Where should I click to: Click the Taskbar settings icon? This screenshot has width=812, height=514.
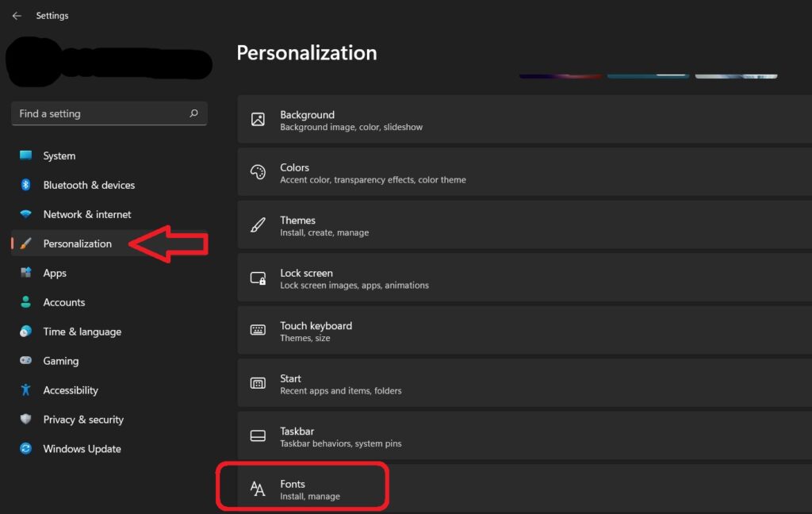point(257,435)
